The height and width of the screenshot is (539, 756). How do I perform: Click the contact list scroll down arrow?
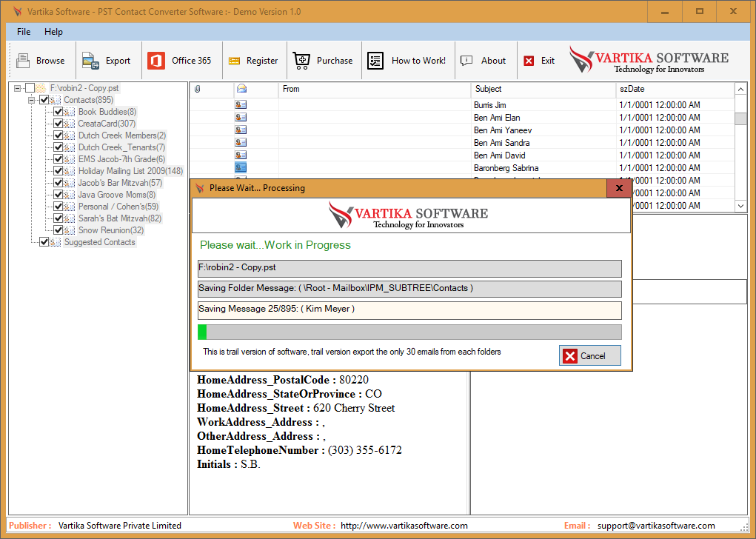point(740,206)
